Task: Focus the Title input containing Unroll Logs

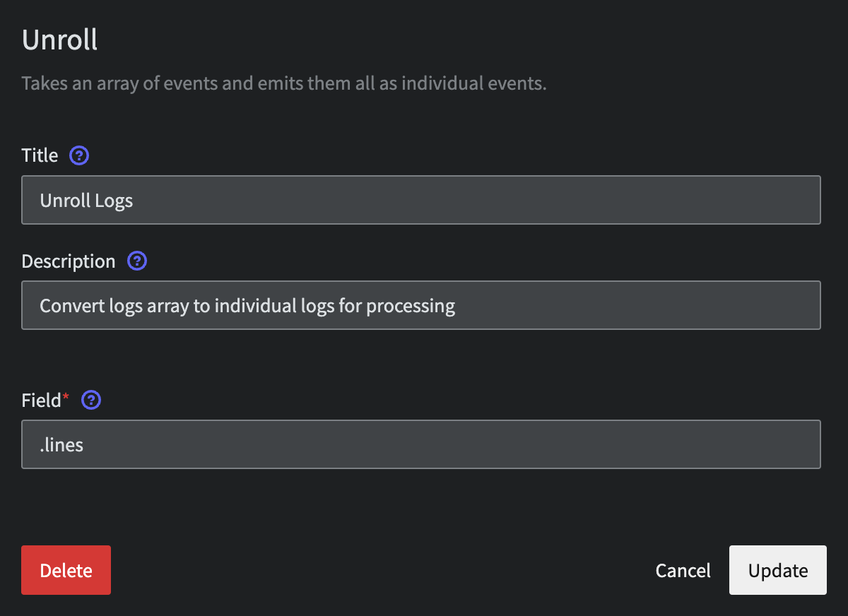Action: coord(421,200)
